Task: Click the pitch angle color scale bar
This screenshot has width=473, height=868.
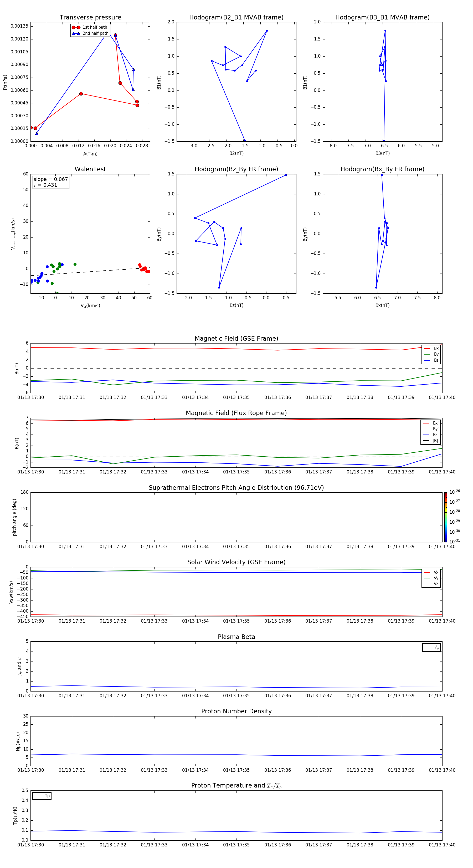Action: tap(445, 517)
